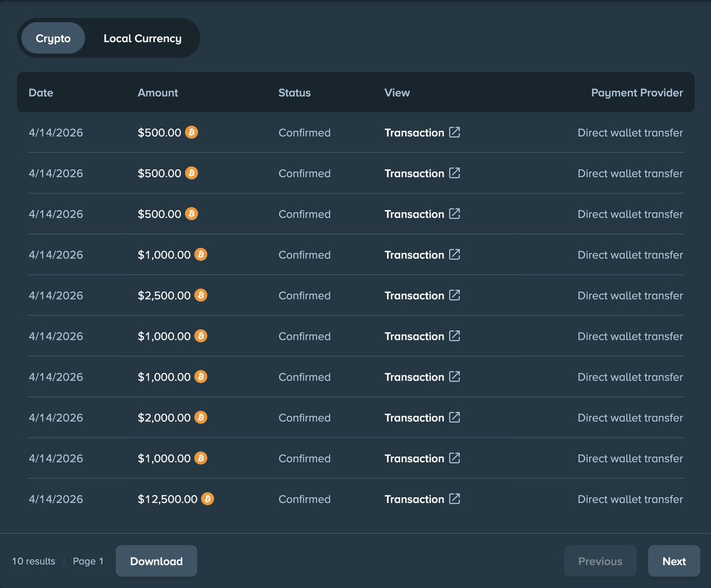Click Direct wallet transfer in $12,500.00 row

[630, 499]
